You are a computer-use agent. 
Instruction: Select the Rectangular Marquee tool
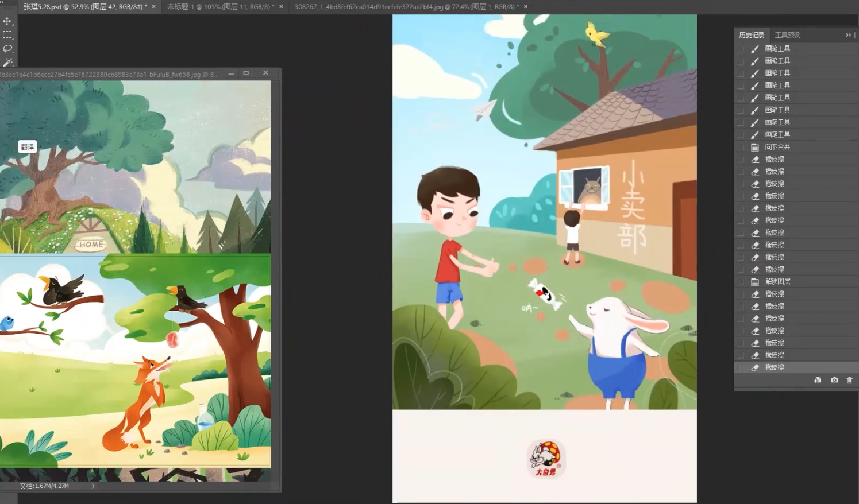click(x=7, y=35)
